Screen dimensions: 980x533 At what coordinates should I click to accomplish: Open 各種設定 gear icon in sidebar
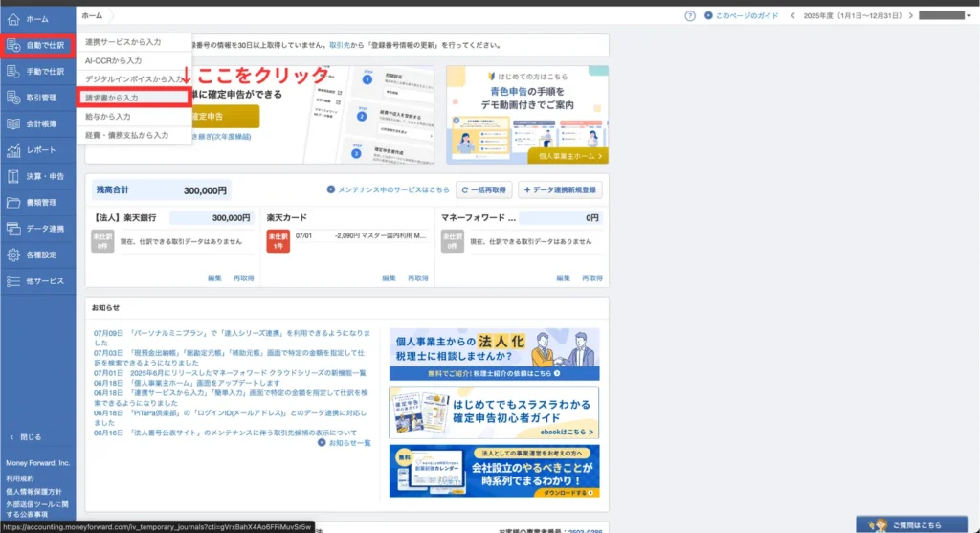click(13, 255)
